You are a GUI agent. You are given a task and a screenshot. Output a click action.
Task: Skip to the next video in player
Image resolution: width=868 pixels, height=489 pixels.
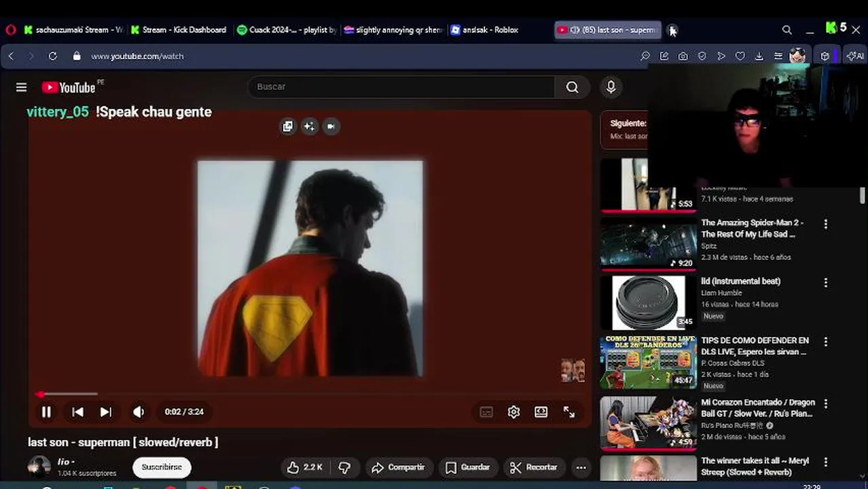[106, 412]
